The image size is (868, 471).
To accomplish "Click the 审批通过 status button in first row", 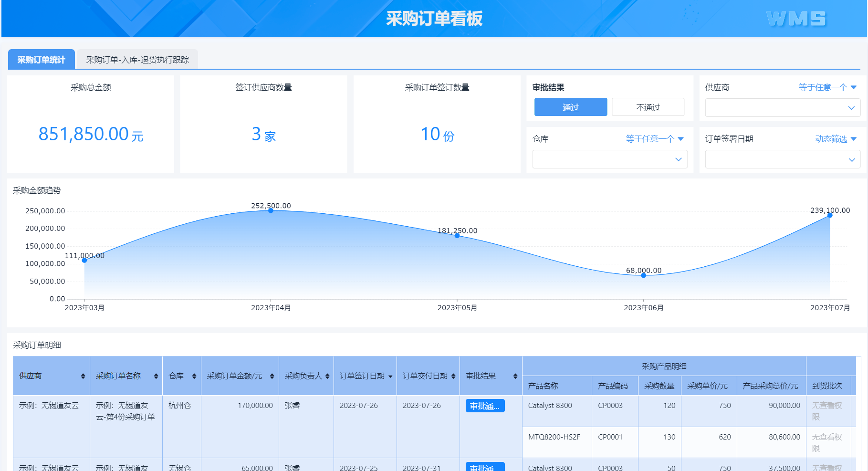I will (485, 406).
